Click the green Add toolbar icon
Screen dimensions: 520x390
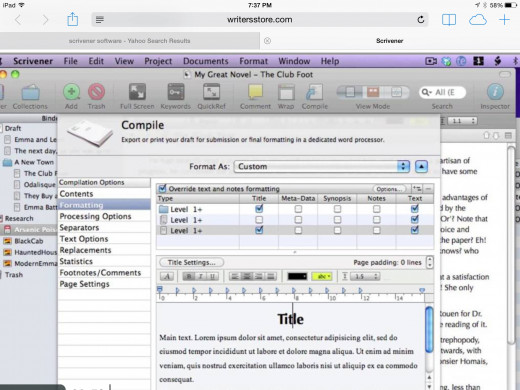tap(71, 92)
